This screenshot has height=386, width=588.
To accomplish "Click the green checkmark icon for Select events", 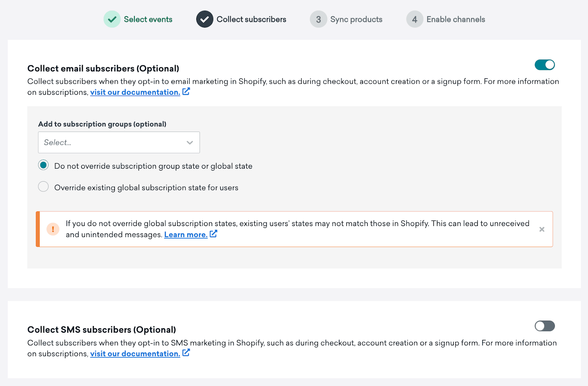I will 112,19.
